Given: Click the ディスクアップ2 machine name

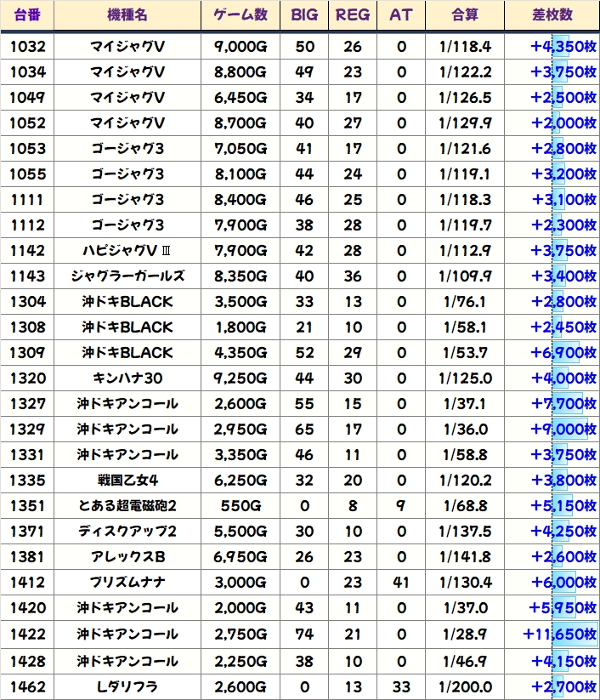Looking at the screenshot, I should (127, 532).
